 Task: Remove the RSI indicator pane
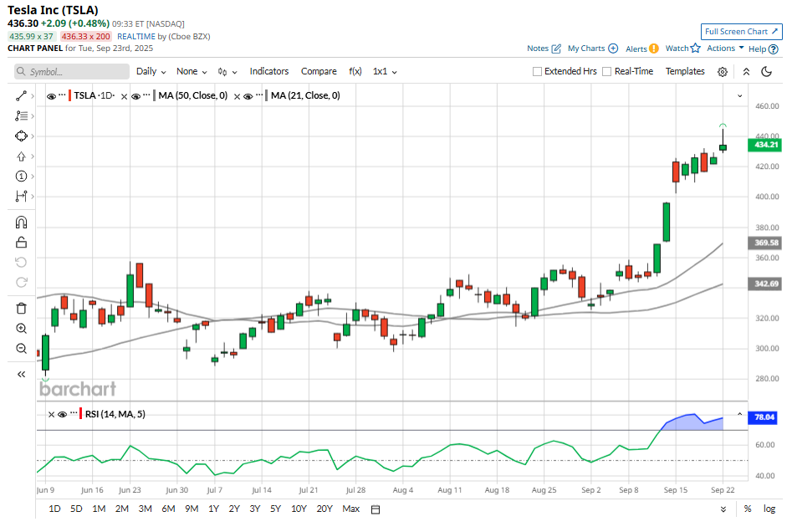51,414
